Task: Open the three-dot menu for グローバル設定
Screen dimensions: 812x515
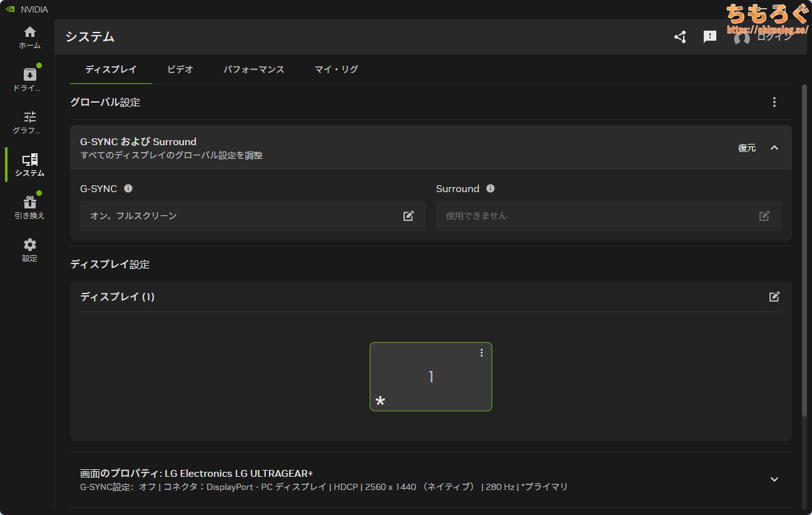Action: (x=774, y=102)
